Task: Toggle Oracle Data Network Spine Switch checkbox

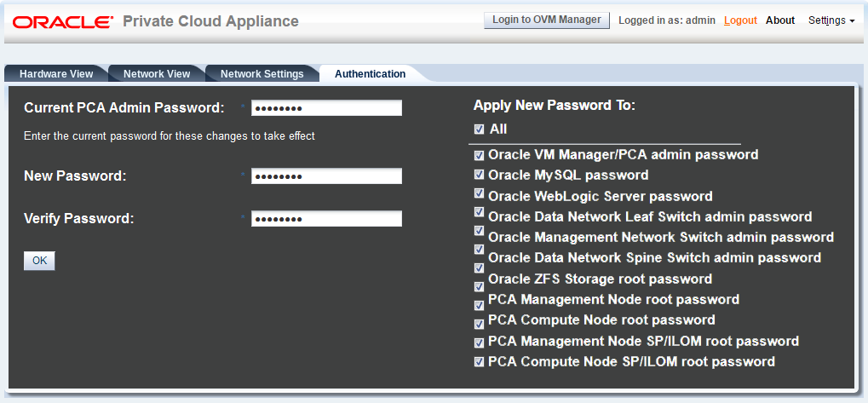Action: pyautogui.click(x=479, y=249)
